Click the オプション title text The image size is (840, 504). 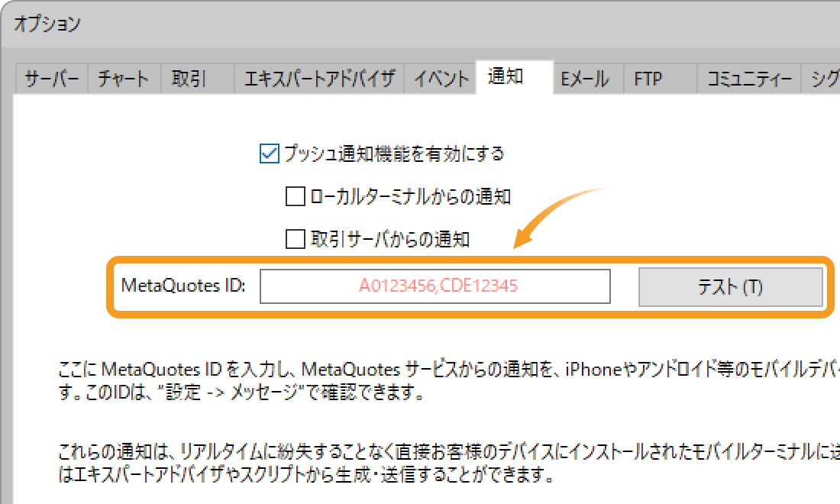47,24
